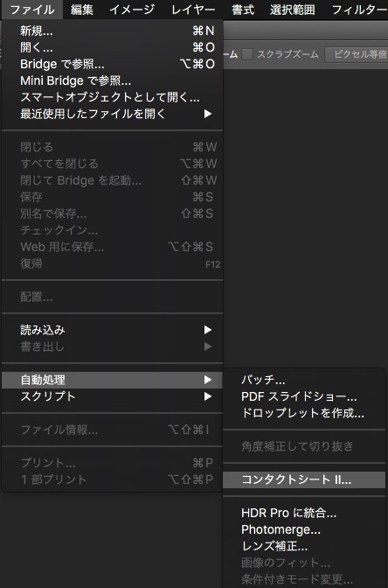This screenshot has height=588, width=388.
Task: Choose 新規... from the file menu
Action: click(x=113, y=31)
